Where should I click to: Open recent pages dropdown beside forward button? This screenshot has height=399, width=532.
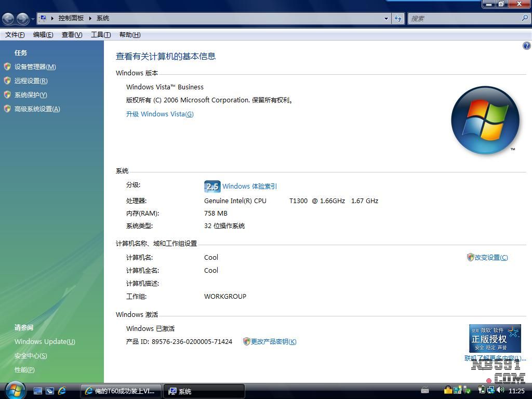click(33, 19)
